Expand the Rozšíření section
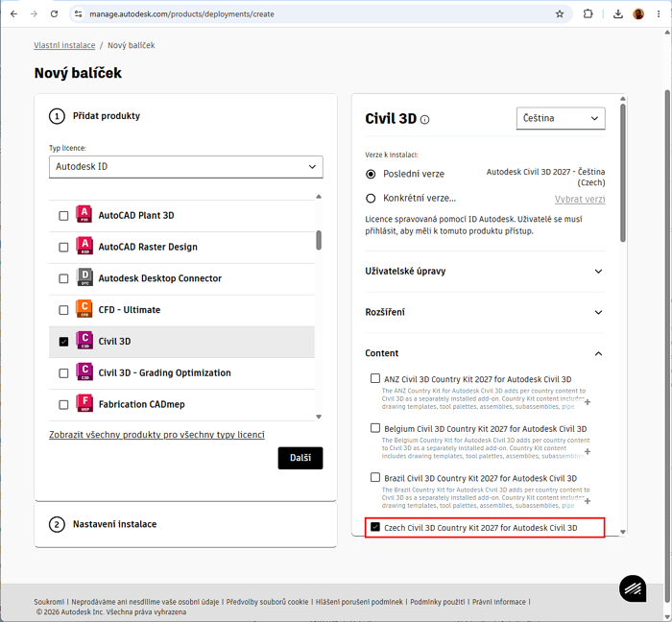The width and height of the screenshot is (672, 622). [485, 312]
